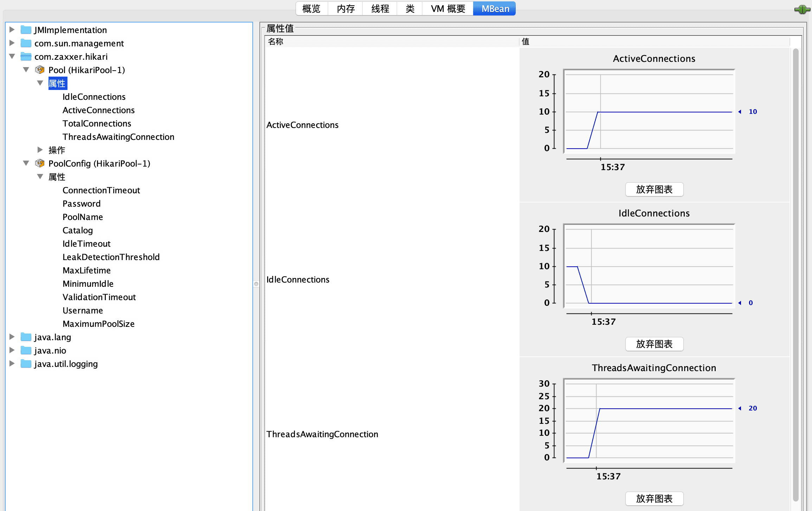812x511 pixels.
Task: Select the MaximumPoolSize attribute
Action: coord(98,324)
